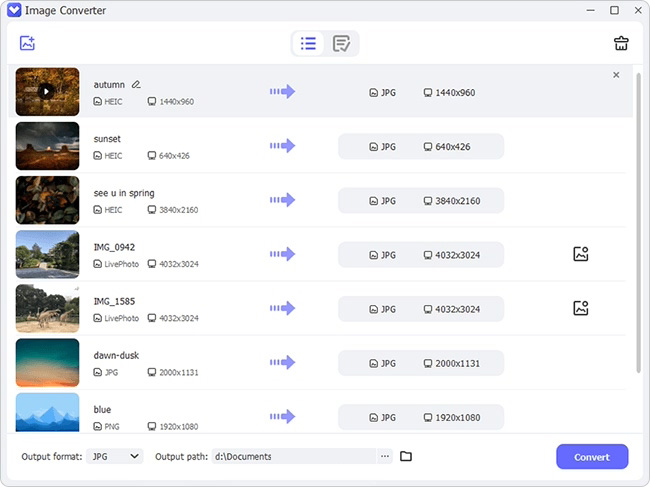Click the conversion arrow icon for blue

pos(282,416)
